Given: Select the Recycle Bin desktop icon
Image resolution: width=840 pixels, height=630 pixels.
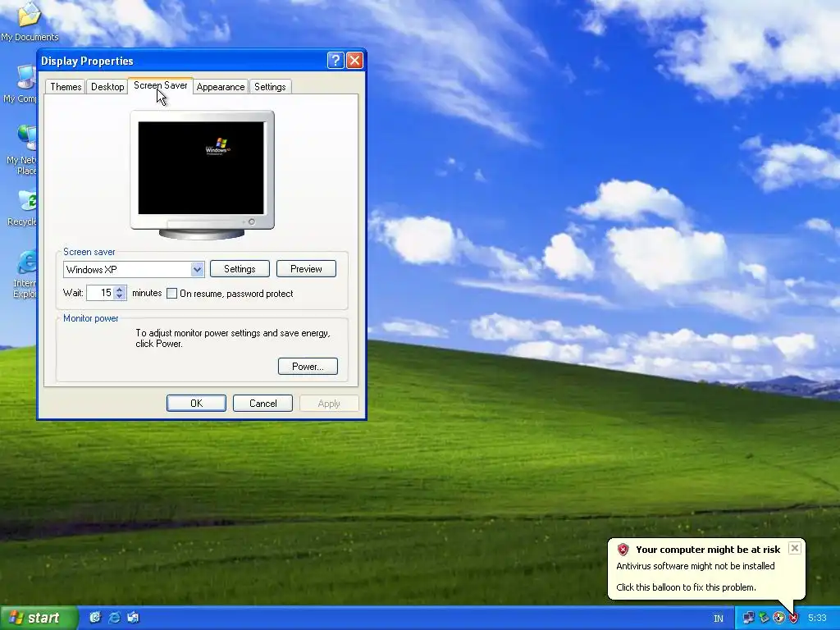Looking at the screenshot, I should coord(22,208).
